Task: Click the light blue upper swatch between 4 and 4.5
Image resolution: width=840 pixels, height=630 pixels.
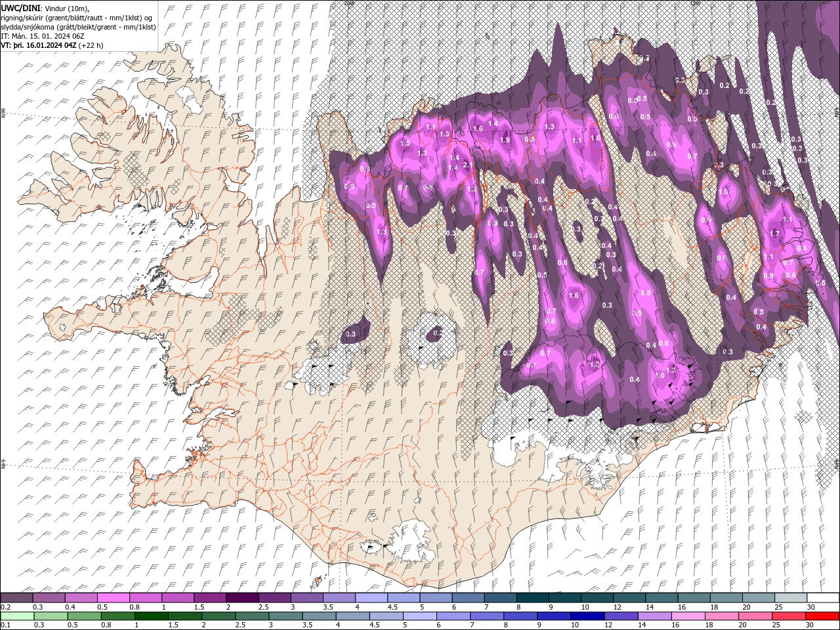Action: tap(371, 598)
